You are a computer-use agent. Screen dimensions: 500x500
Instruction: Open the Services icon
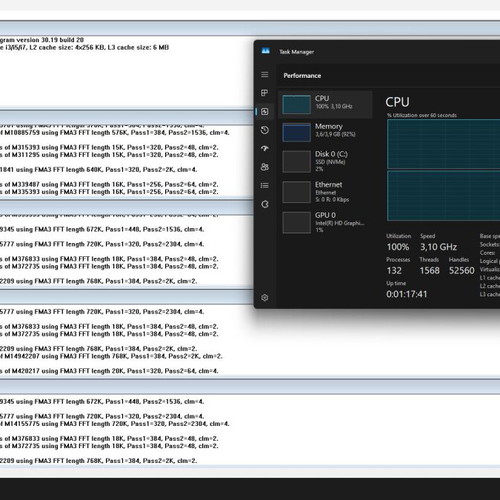click(x=265, y=204)
